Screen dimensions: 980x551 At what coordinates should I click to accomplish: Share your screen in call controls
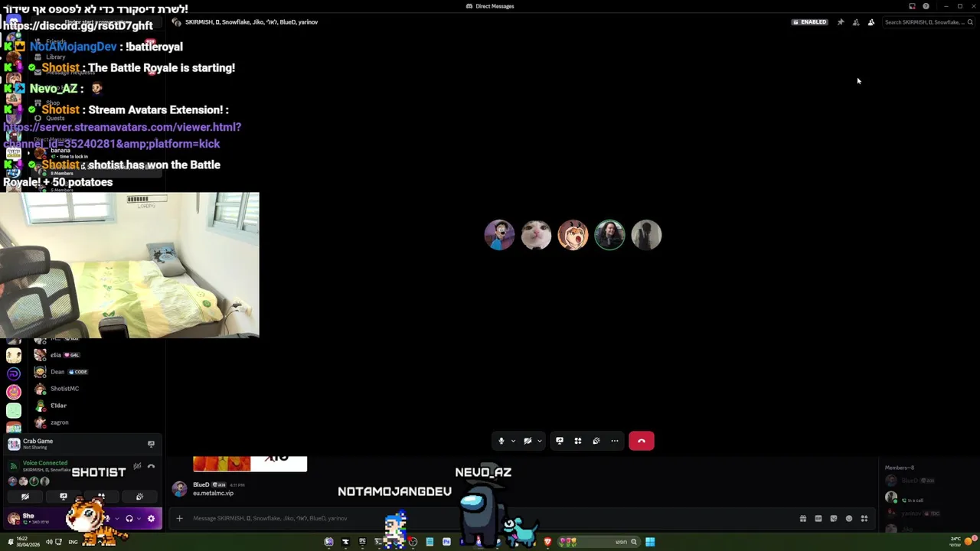[x=560, y=441]
